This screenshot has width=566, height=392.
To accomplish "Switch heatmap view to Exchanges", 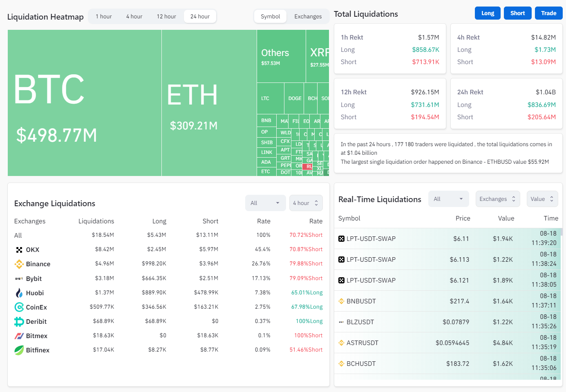I will pyautogui.click(x=308, y=16).
